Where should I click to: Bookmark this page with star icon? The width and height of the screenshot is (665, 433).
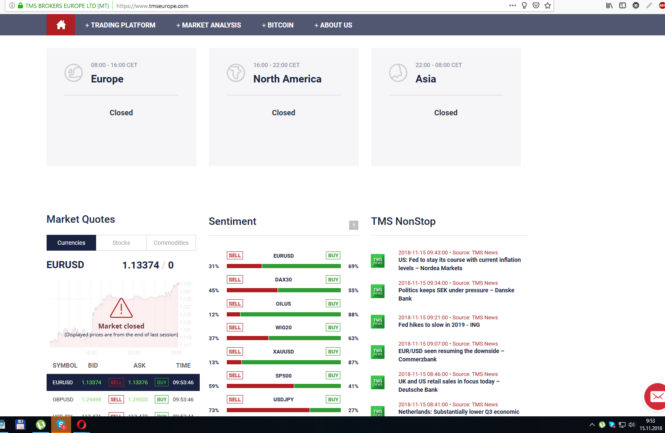pos(548,6)
